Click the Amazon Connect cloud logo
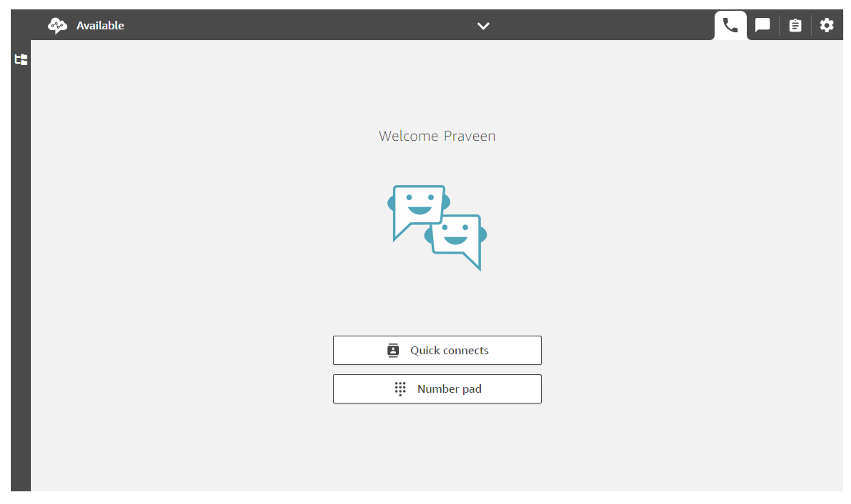 tap(57, 25)
